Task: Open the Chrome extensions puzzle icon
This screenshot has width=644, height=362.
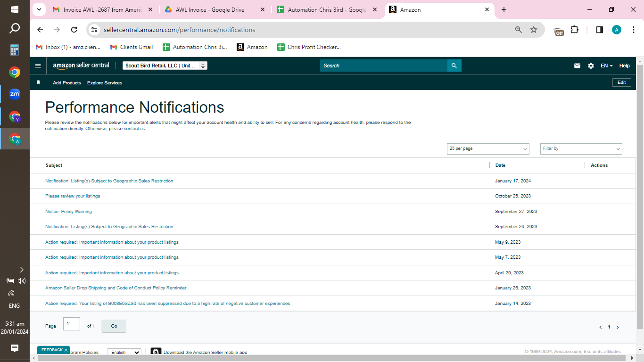Action: click(574, 30)
